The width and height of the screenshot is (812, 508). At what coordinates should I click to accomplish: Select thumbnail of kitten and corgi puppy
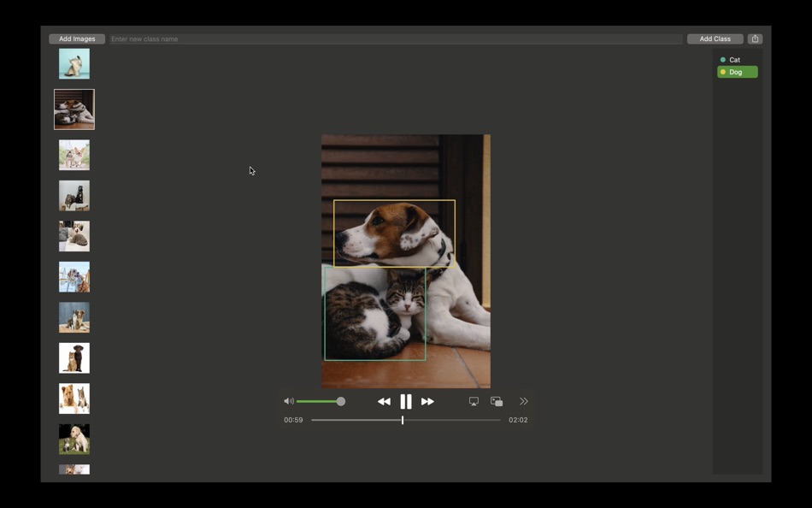click(74, 155)
